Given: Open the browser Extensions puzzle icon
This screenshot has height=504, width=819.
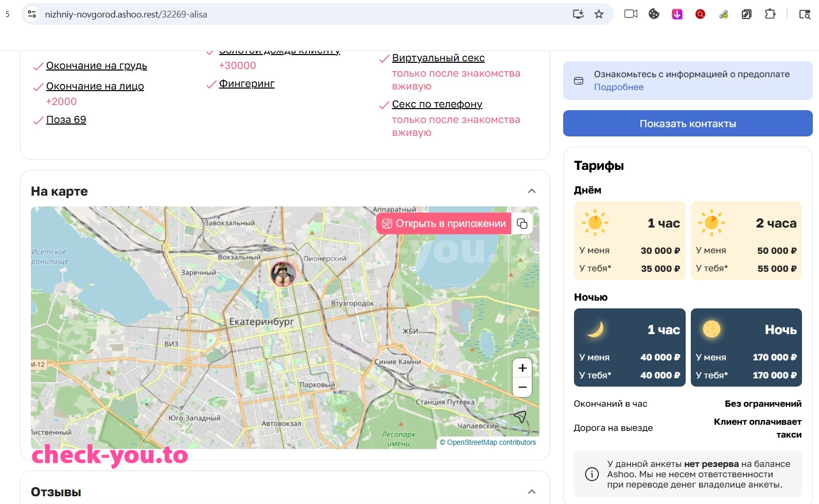Looking at the screenshot, I should click(x=770, y=14).
